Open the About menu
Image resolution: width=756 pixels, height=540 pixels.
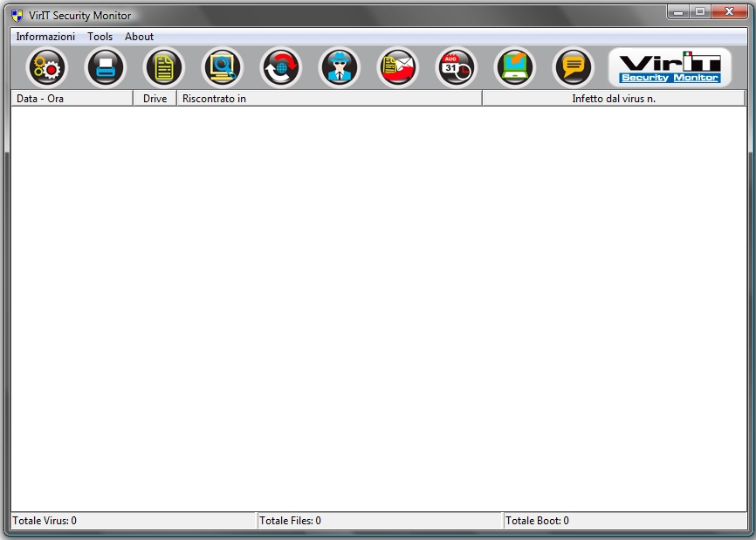pos(139,37)
